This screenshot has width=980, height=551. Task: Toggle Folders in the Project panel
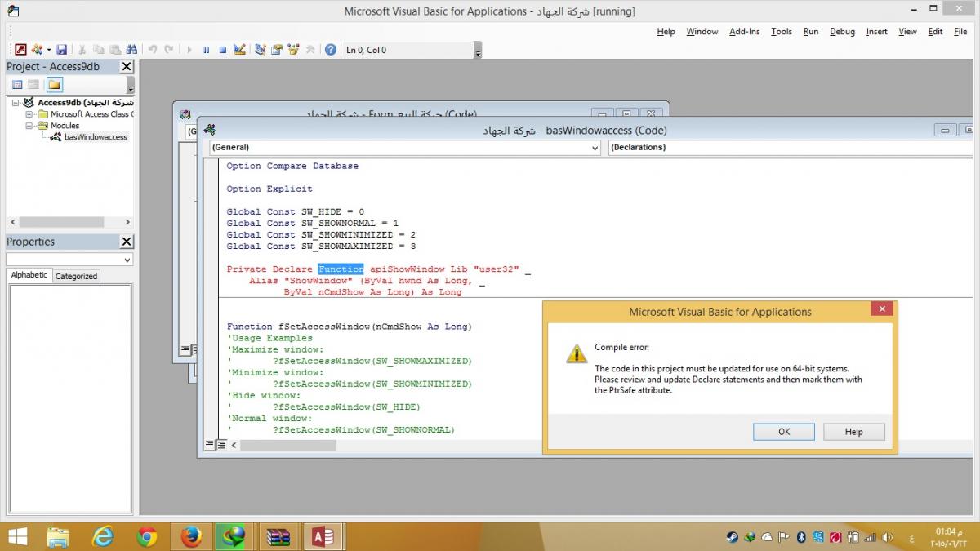[x=54, y=84]
